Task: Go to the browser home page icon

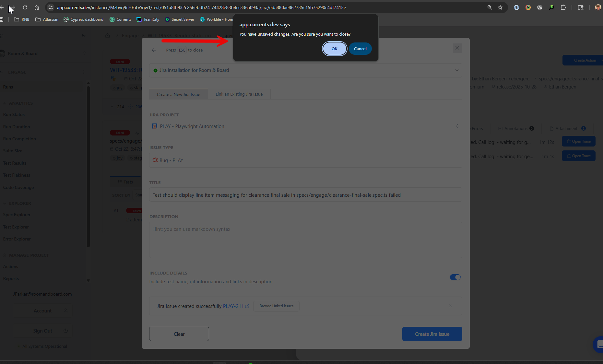Action: (x=37, y=7)
